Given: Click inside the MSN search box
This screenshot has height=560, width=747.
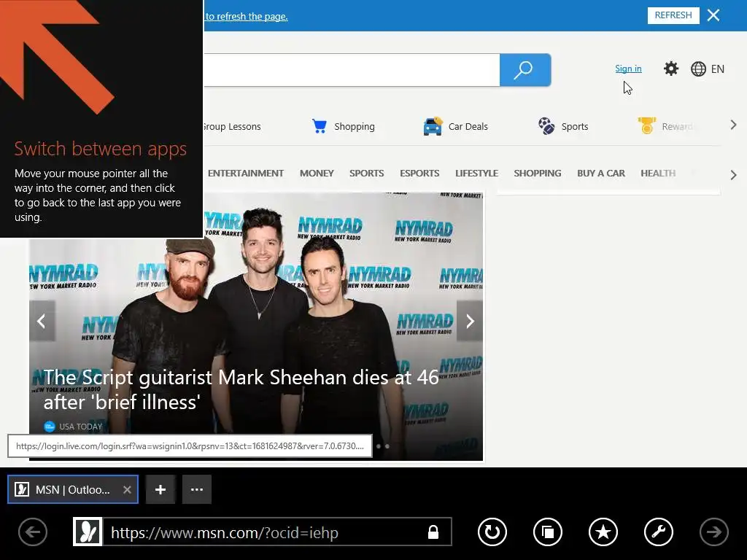Looking at the screenshot, I should 352,70.
